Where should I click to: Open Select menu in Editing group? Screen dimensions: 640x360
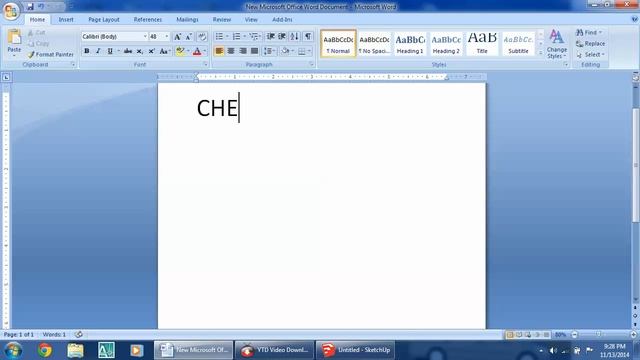tap(591, 54)
